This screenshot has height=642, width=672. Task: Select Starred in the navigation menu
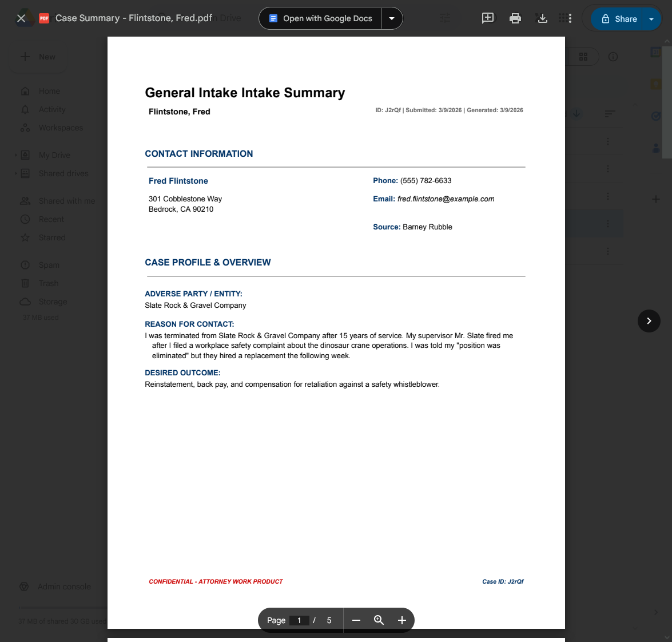point(52,237)
